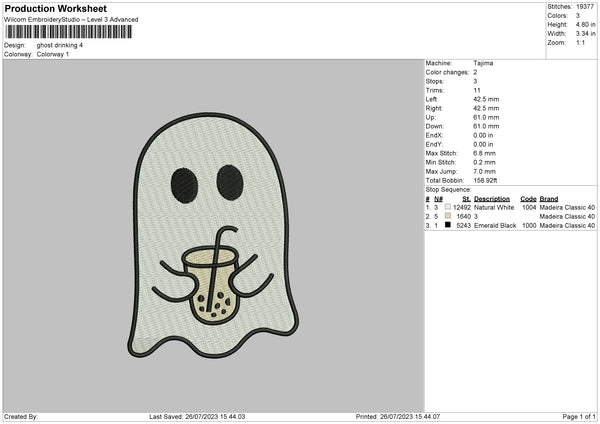
Task: Click the Zoom value '1:1'
Action: (x=580, y=43)
